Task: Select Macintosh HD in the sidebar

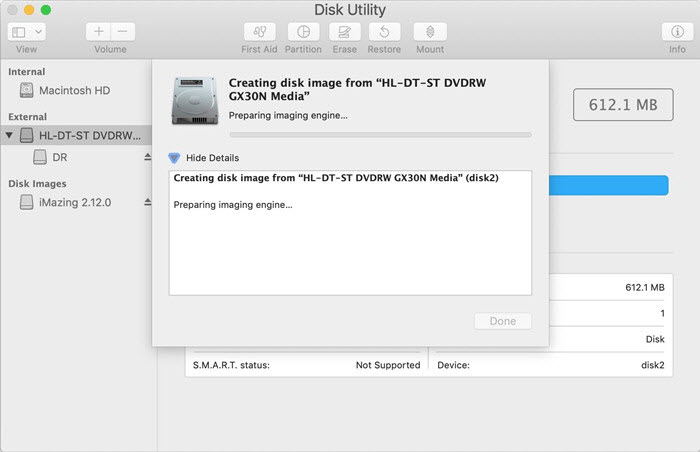Action: click(75, 91)
